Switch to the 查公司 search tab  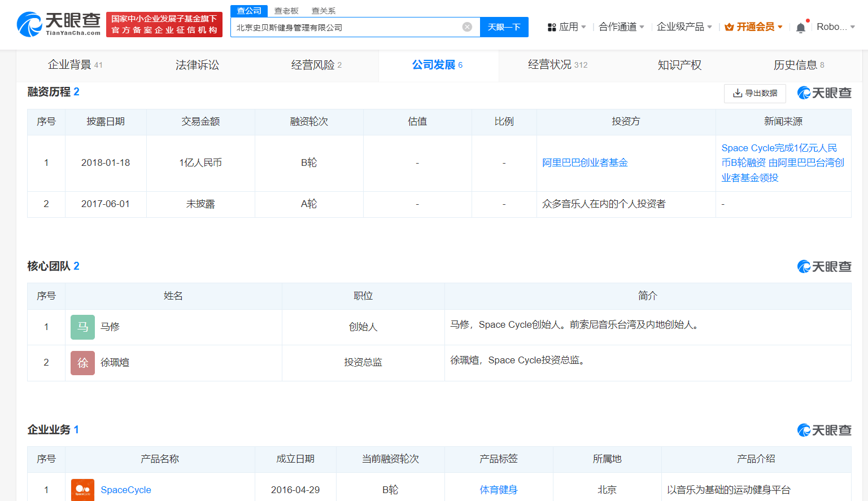coord(249,11)
